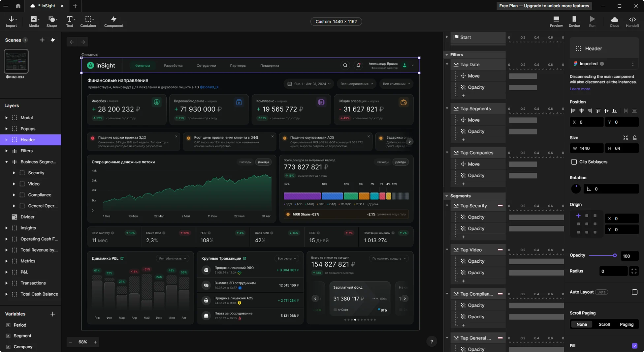Click the Free Plan upgrade banner
644x352 pixels.
(x=544, y=6)
